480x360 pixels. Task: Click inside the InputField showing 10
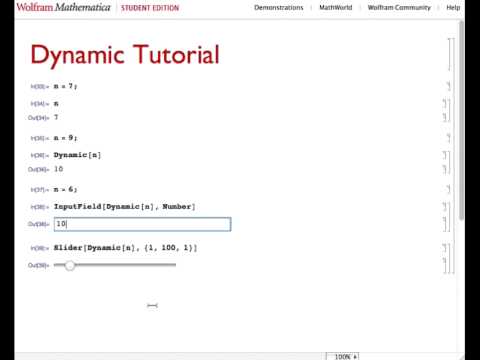[142, 224]
